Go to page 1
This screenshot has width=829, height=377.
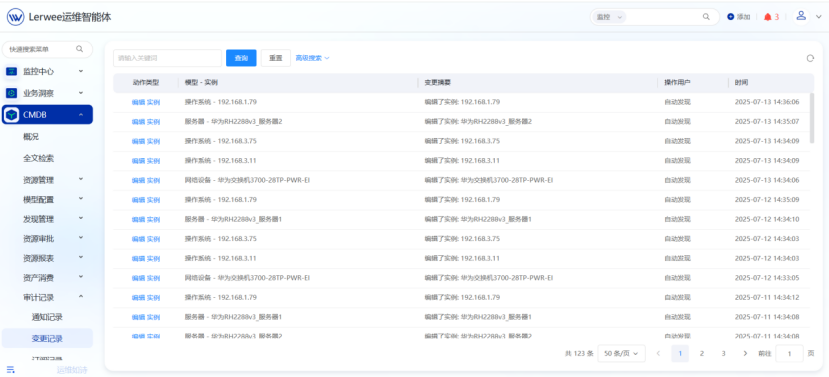tap(680, 353)
